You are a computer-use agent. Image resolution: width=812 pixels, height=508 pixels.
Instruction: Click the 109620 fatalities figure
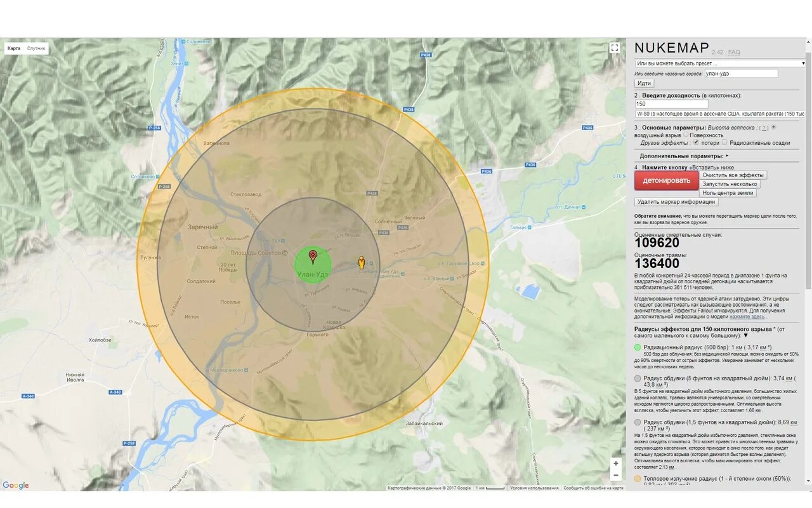tap(657, 243)
